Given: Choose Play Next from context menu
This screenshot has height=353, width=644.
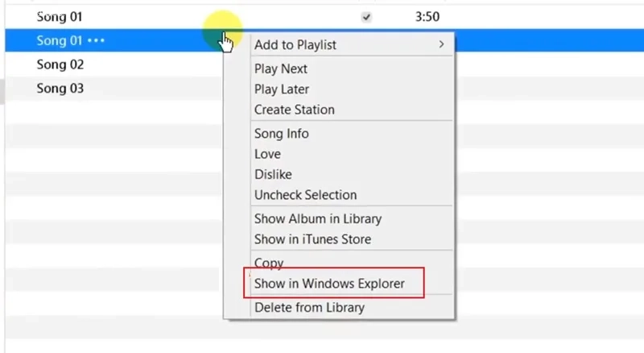Looking at the screenshot, I should click(352, 69).
